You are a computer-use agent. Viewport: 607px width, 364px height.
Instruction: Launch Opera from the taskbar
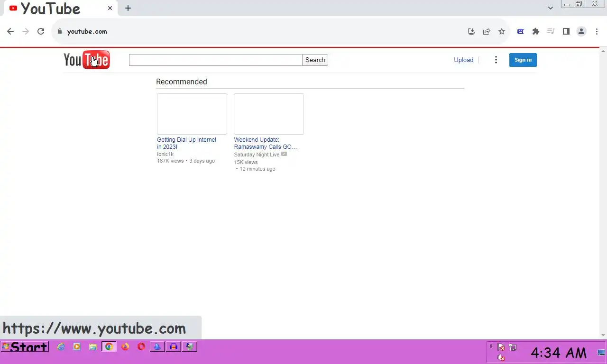point(141,347)
